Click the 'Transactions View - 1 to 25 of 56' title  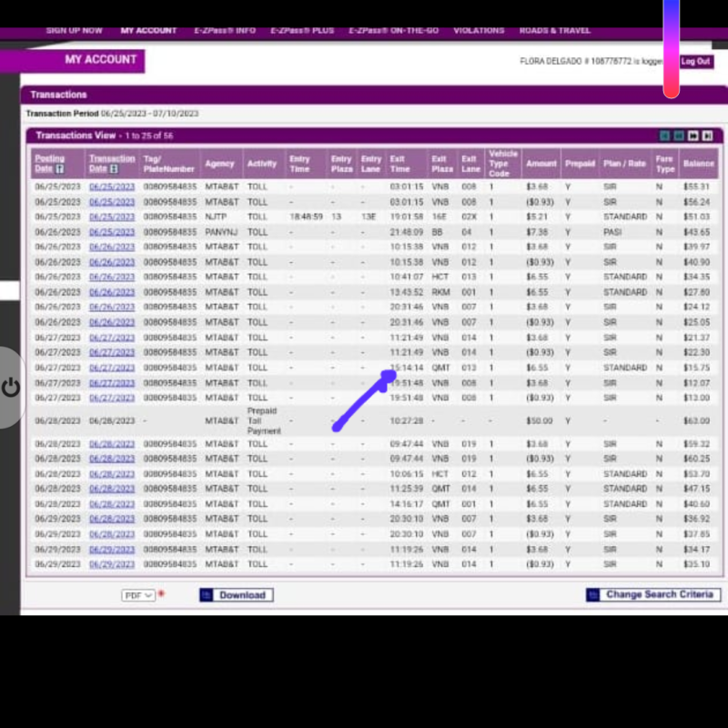(105, 136)
